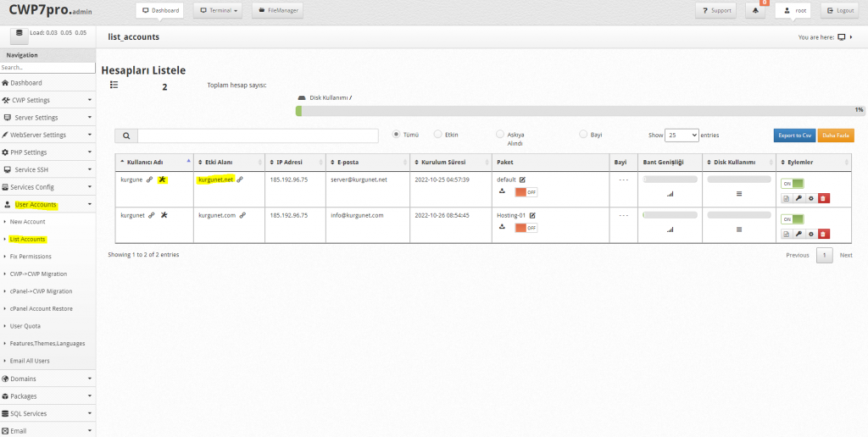Image resolution: width=868 pixels, height=437 pixels.
Task: Click the download icon under the Hosting-01 package
Action: click(x=502, y=226)
